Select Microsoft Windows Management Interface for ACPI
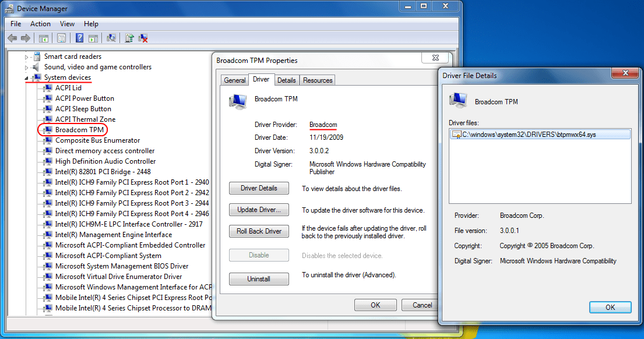Screen dimensions: 644x339 (133, 287)
